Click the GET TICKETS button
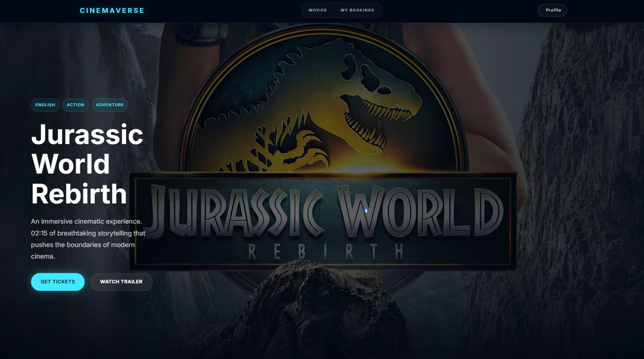The width and height of the screenshot is (644, 359). click(58, 282)
